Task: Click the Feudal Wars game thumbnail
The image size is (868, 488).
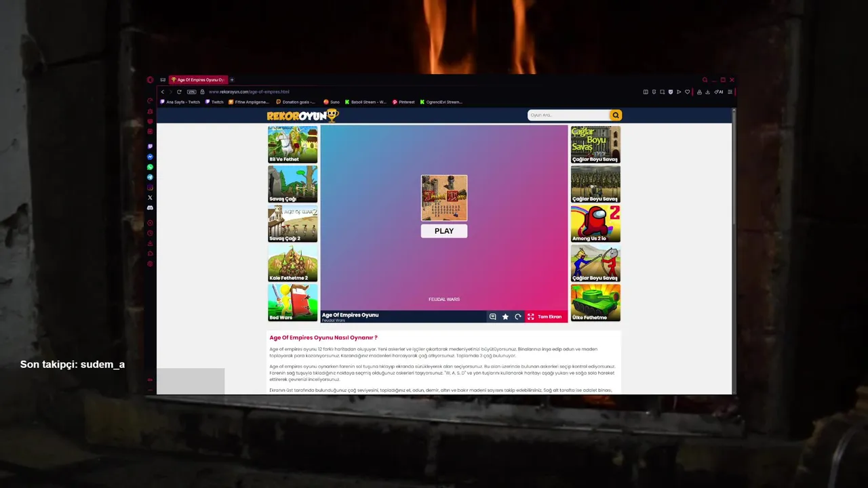Action: (x=444, y=198)
